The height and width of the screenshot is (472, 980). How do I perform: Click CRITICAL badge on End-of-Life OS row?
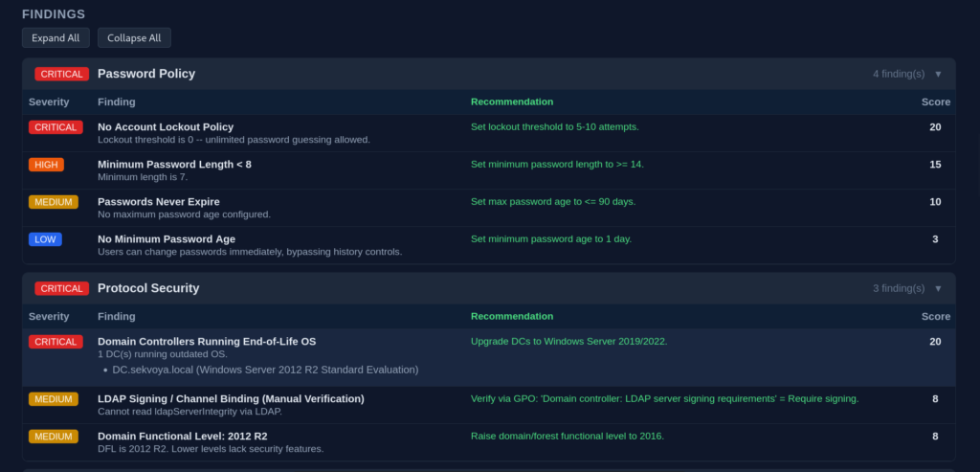coord(56,342)
